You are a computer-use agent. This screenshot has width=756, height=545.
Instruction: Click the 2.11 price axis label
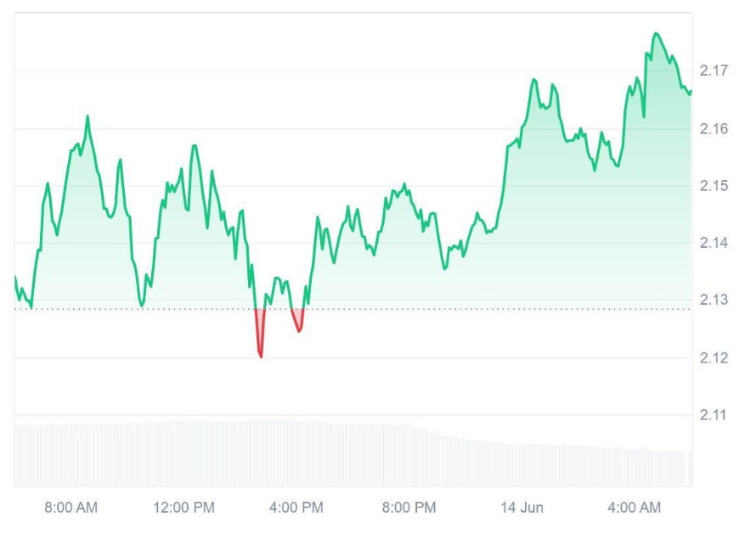[x=712, y=415]
